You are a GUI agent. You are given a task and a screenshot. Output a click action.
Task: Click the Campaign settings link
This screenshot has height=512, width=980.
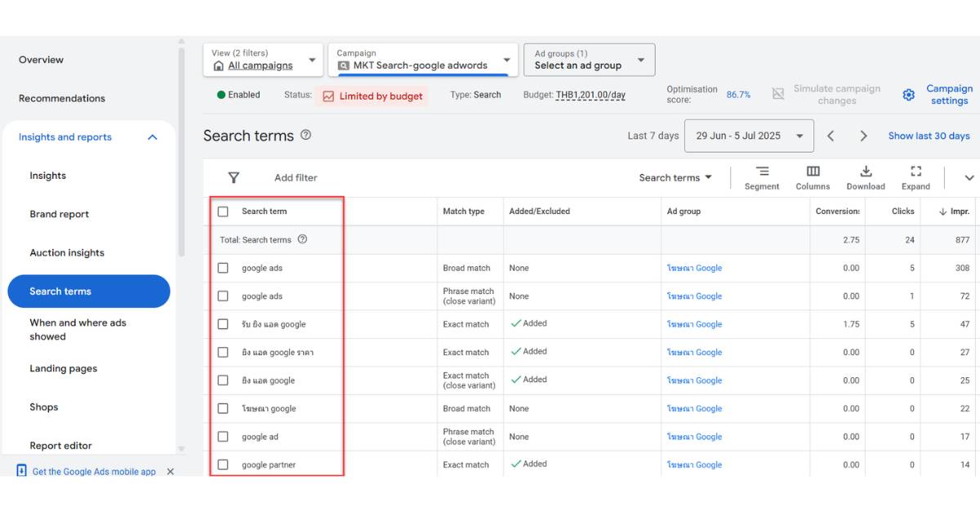949,95
